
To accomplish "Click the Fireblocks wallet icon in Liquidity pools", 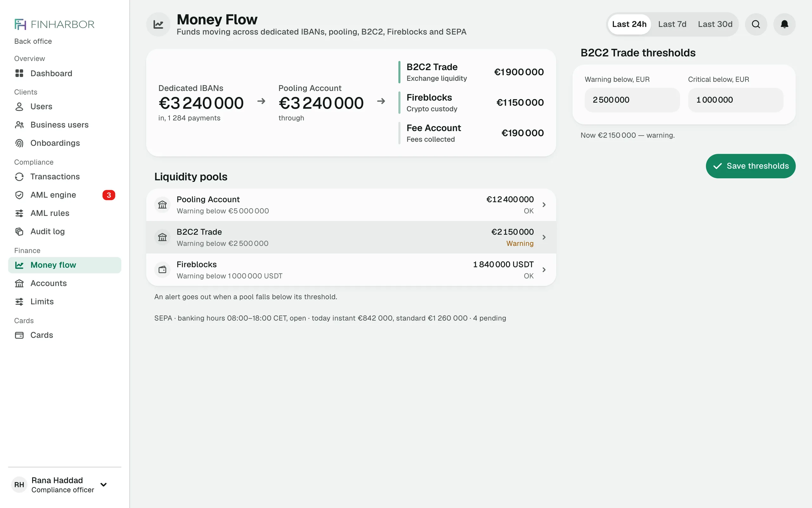I will 162,270.
